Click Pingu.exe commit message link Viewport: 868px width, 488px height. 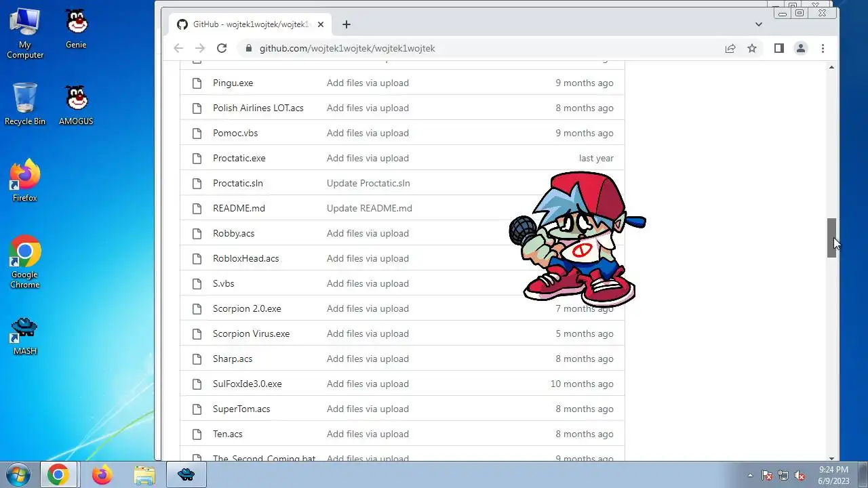368,83
